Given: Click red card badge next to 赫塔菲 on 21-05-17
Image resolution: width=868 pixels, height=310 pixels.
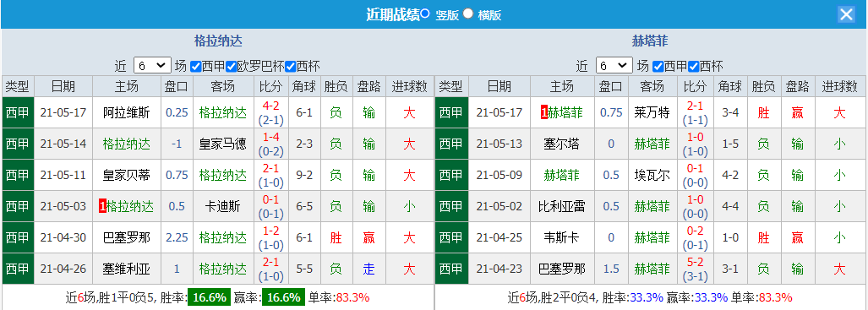Looking at the screenshot, I should (x=544, y=113).
